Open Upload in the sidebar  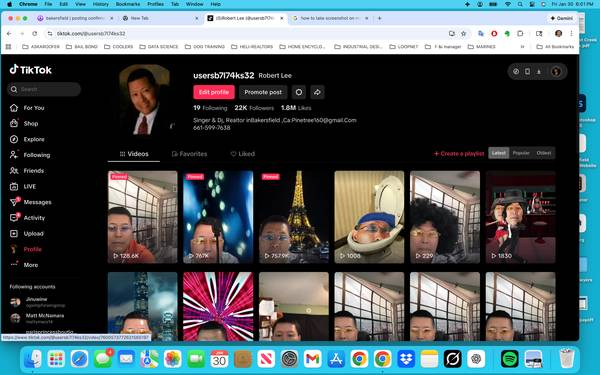click(x=26, y=233)
